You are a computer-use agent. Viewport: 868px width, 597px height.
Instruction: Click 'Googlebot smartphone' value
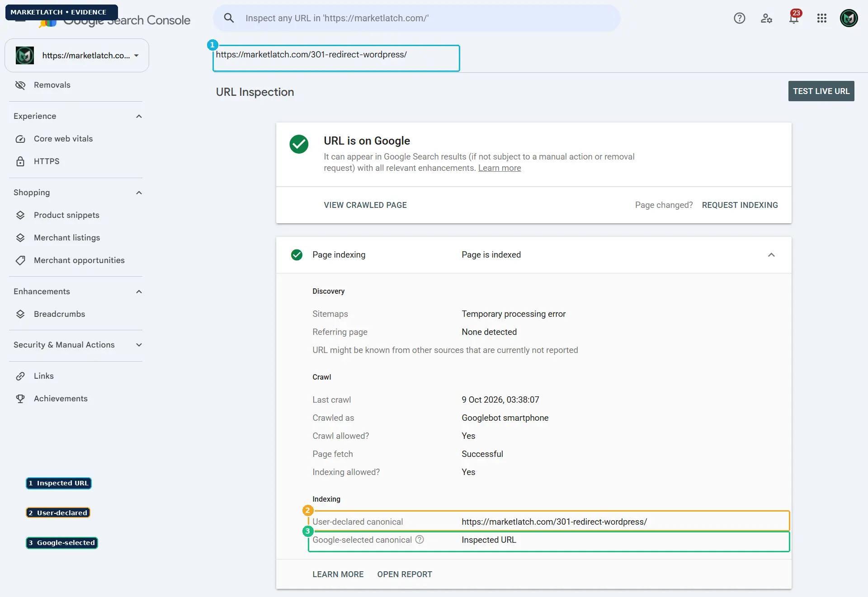505,418
